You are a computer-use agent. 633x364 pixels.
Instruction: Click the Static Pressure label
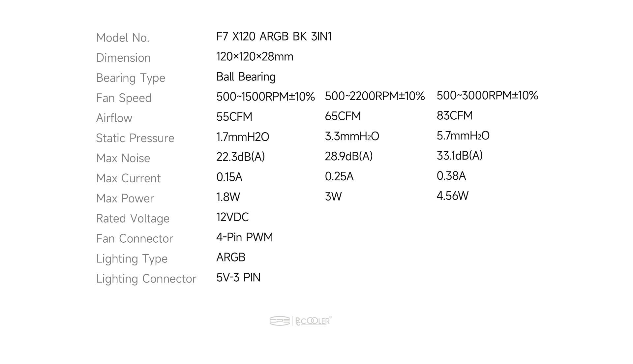point(135,138)
